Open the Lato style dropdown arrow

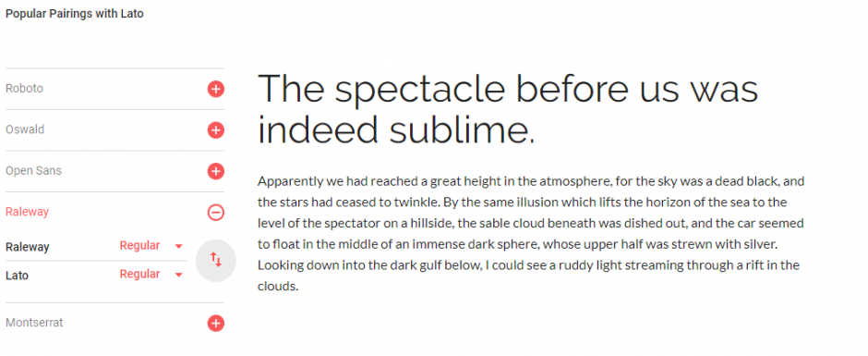(179, 275)
